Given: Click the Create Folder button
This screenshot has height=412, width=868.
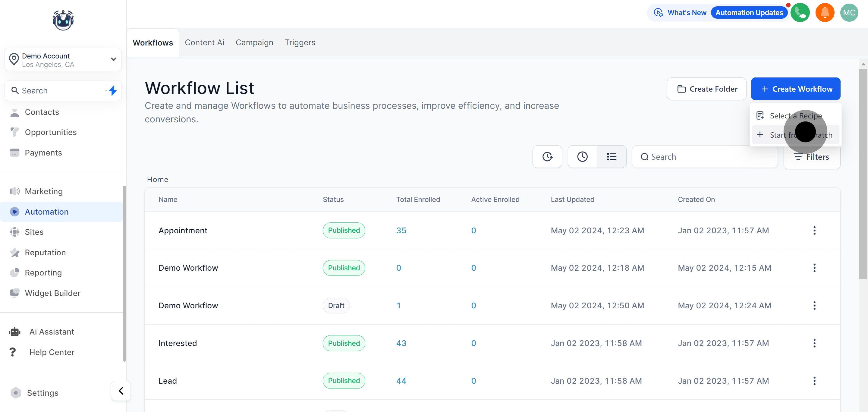Looking at the screenshot, I should coord(706,89).
